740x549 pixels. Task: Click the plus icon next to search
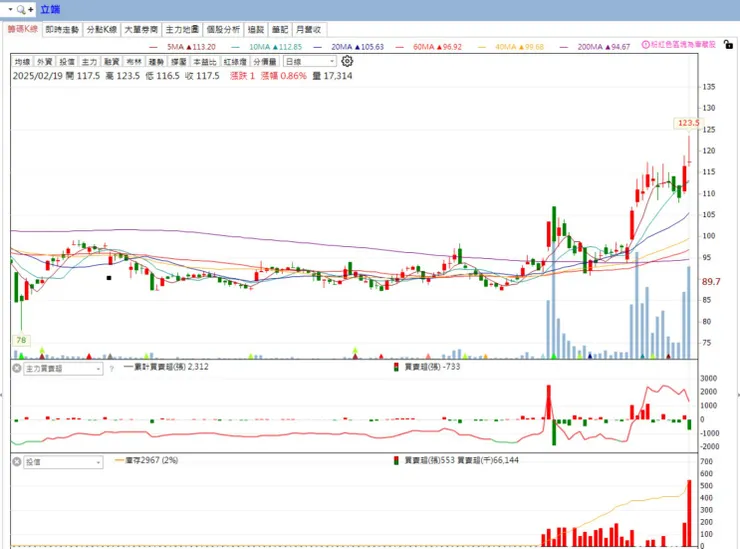pyautogui.click(x=31, y=9)
